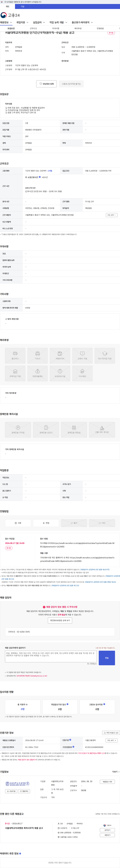Expand 지도 보기 for 근무 예정지

(x=111, y=215)
